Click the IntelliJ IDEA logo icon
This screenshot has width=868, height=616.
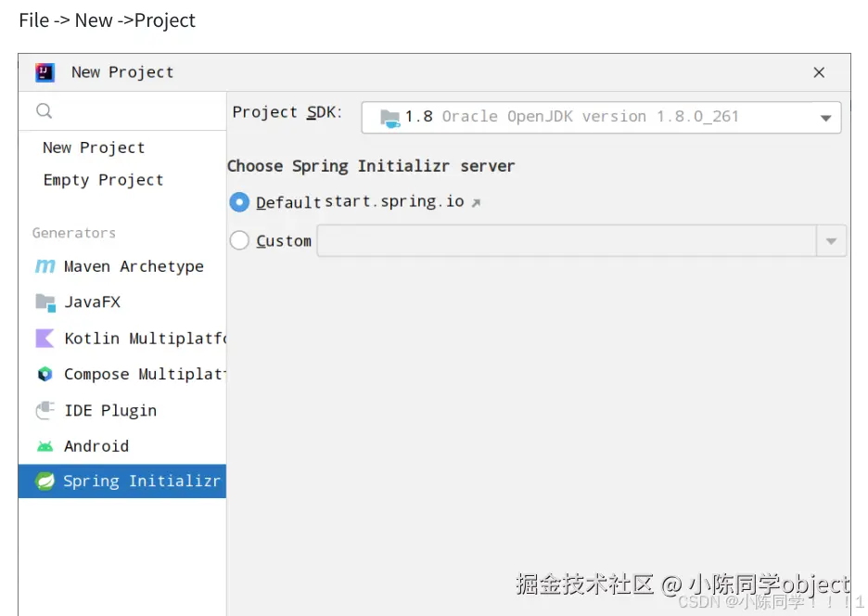45,72
